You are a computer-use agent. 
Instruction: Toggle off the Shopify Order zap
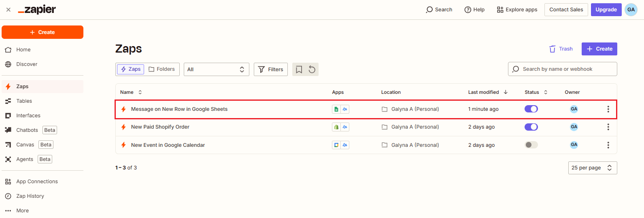531,127
